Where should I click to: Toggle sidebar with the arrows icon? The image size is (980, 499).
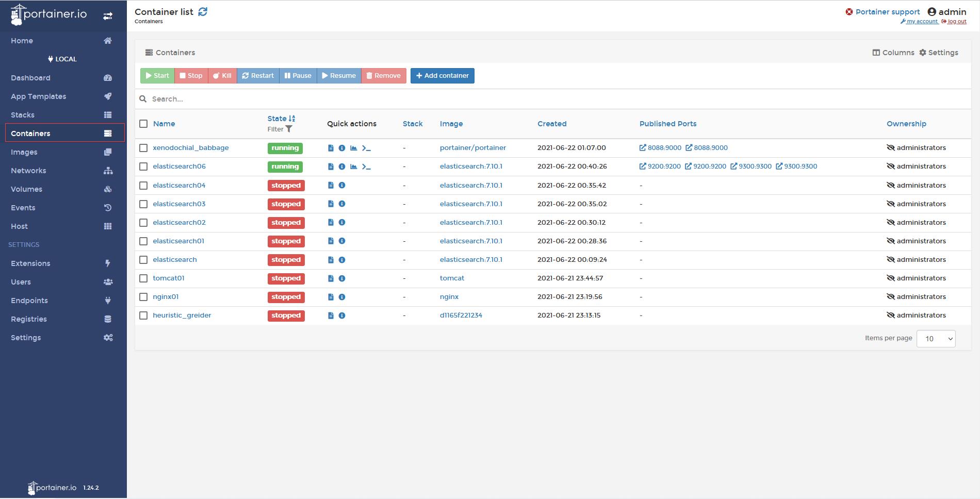(108, 16)
